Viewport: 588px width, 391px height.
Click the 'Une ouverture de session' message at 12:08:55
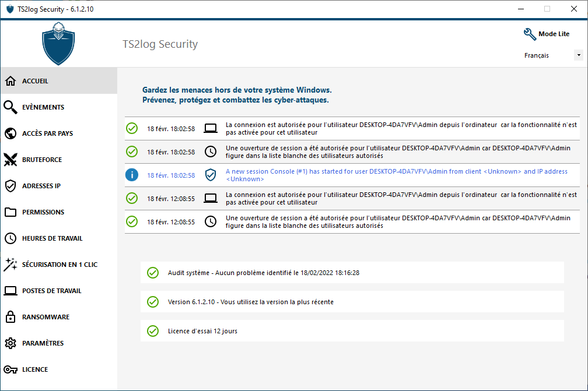click(398, 221)
